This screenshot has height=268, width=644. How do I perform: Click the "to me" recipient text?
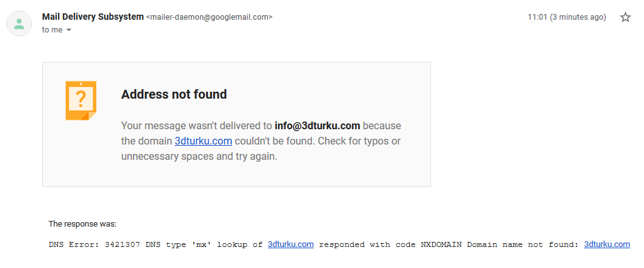(x=52, y=30)
